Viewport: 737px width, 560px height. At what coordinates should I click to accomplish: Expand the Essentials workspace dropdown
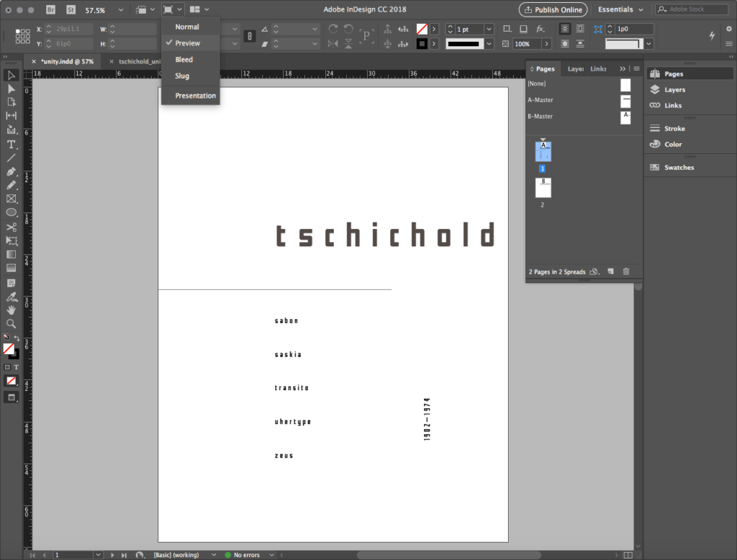620,10
